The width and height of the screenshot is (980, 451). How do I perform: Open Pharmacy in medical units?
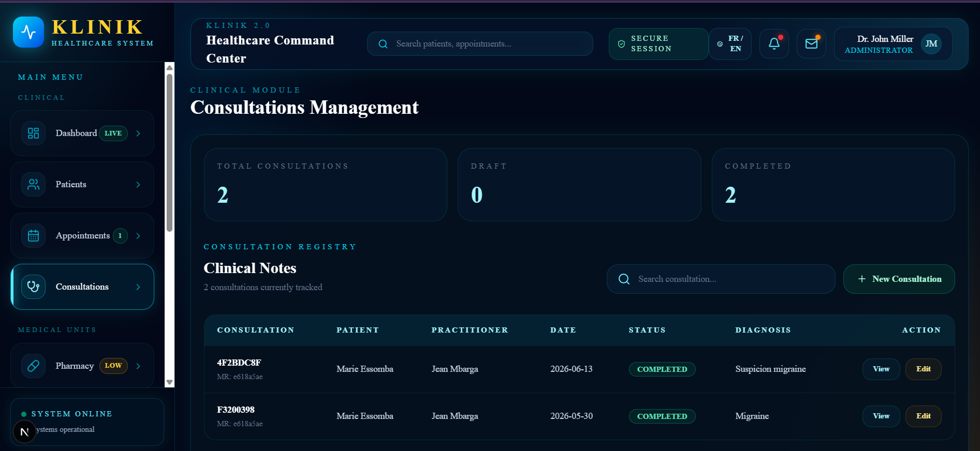(x=82, y=365)
